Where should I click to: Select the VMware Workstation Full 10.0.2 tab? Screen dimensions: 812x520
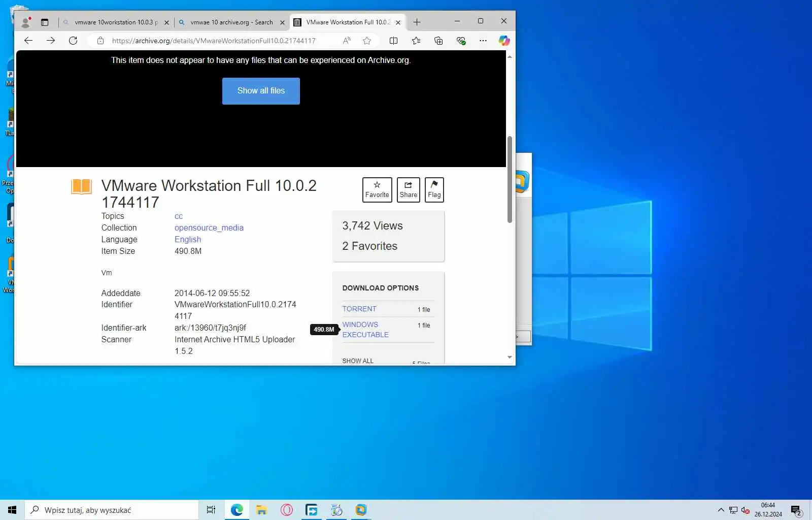click(x=348, y=22)
